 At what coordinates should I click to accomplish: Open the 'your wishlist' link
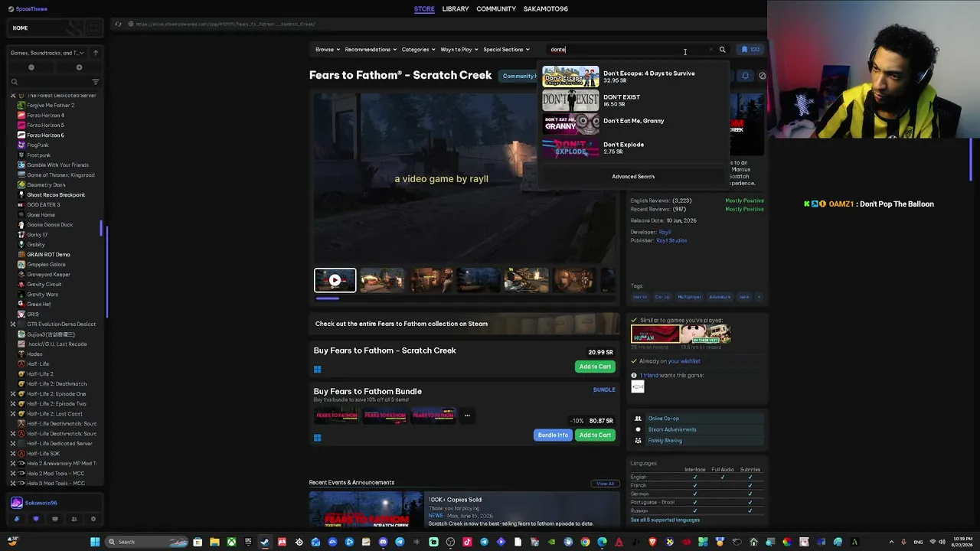[x=684, y=361]
